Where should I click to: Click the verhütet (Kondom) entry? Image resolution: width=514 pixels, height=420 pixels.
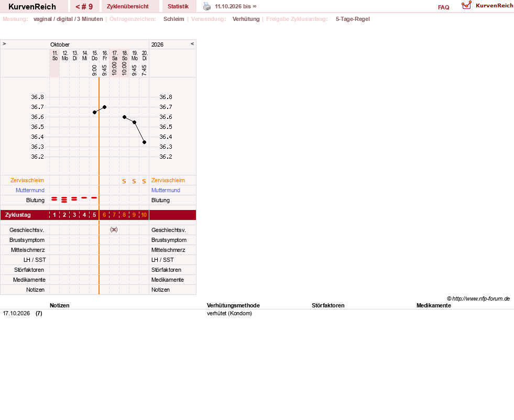coord(229,313)
